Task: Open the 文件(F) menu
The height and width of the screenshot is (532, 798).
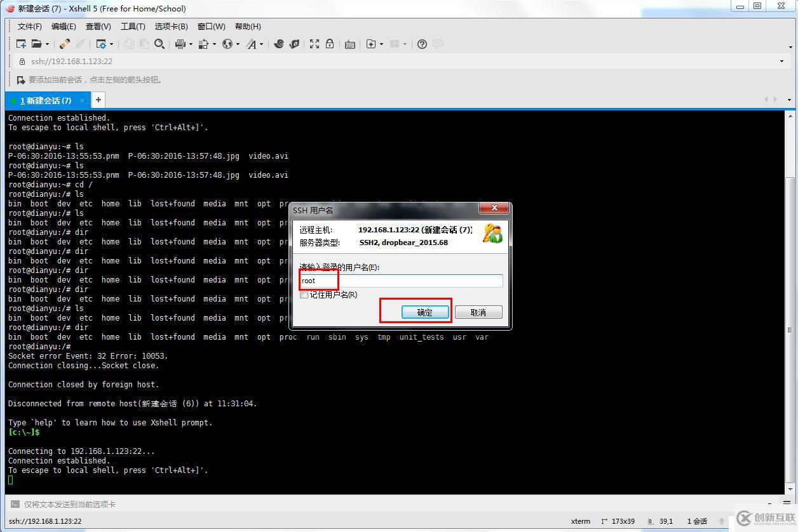Action: click(x=29, y=27)
